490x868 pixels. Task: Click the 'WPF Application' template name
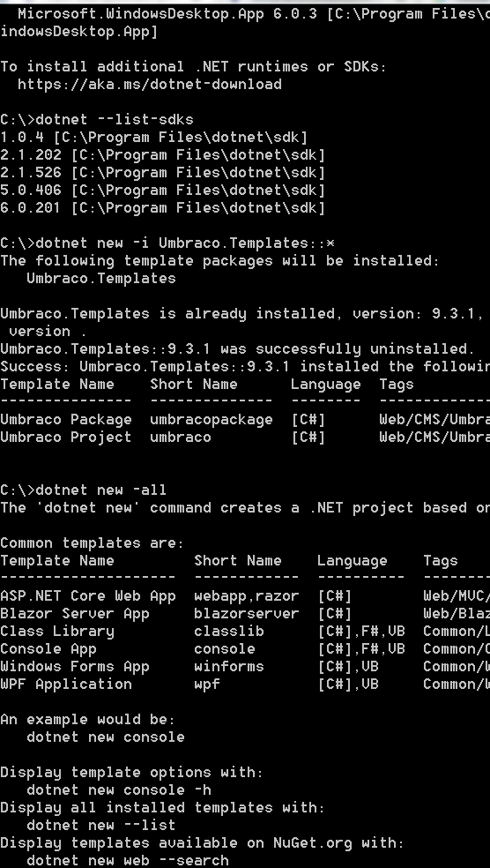coord(66,685)
